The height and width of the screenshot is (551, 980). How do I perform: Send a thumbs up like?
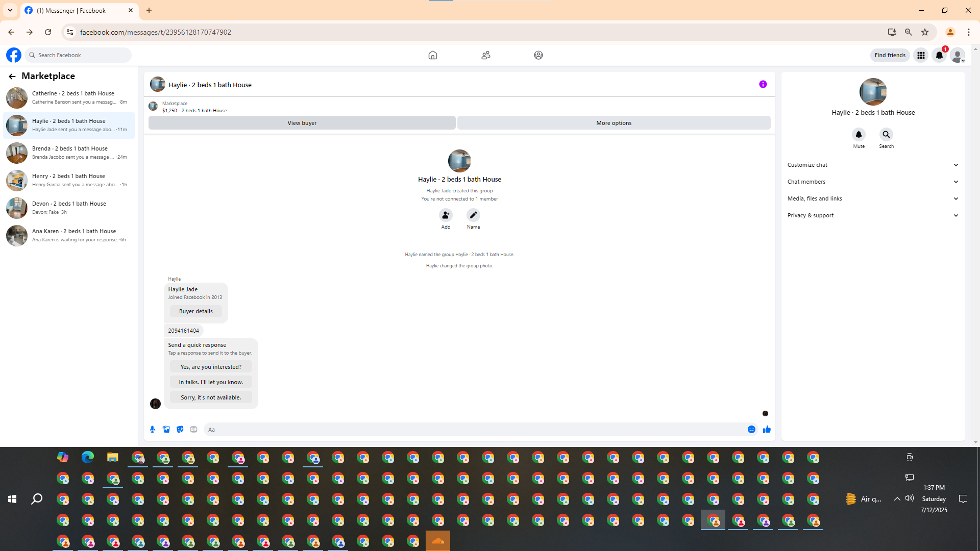point(767,430)
